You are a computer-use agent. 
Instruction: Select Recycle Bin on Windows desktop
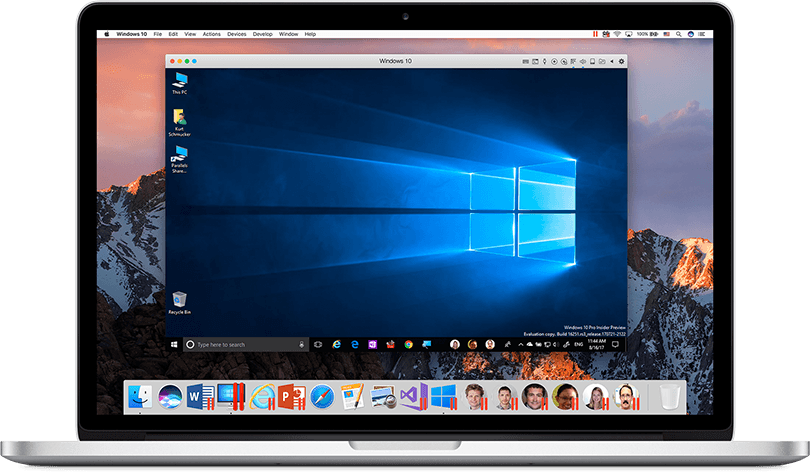179,303
